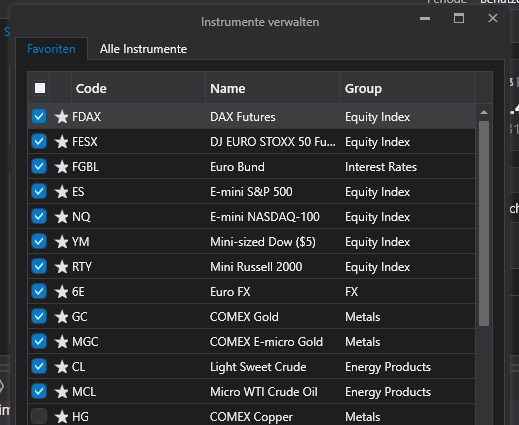Untick the MGC checkbox
Image resolution: width=519 pixels, height=425 pixels.
coord(39,341)
